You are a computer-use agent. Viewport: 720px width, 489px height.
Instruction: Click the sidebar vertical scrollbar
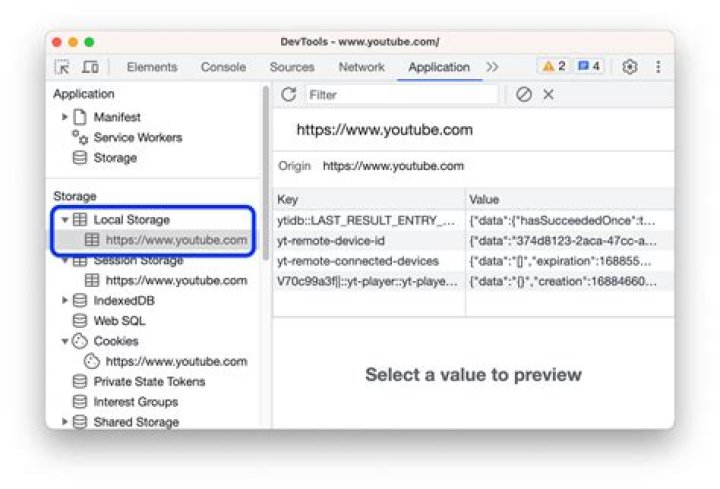[x=265, y=174]
